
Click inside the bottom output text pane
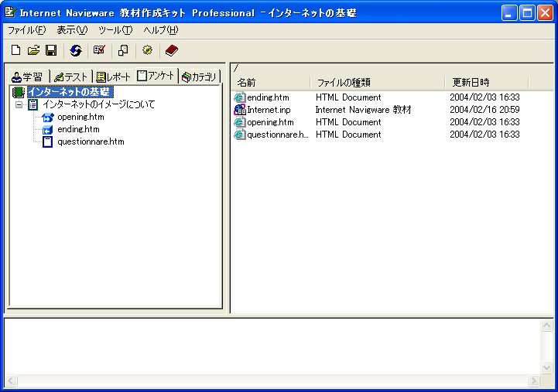272,346
